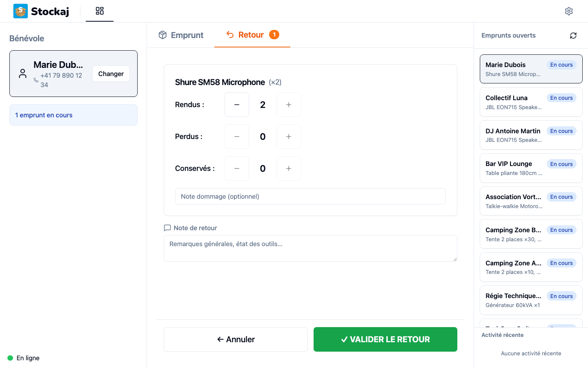Viewport: 588px width, 368px height.
Task: Click the person icon beside Marie Dubois
Action: 22,74
